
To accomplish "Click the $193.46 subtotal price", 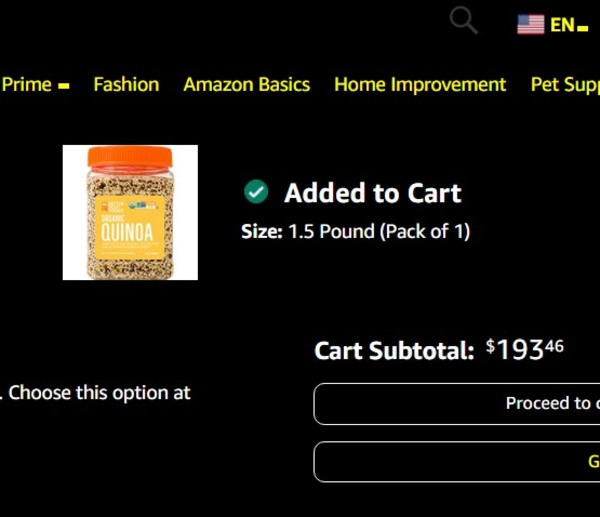I will coord(525,349).
